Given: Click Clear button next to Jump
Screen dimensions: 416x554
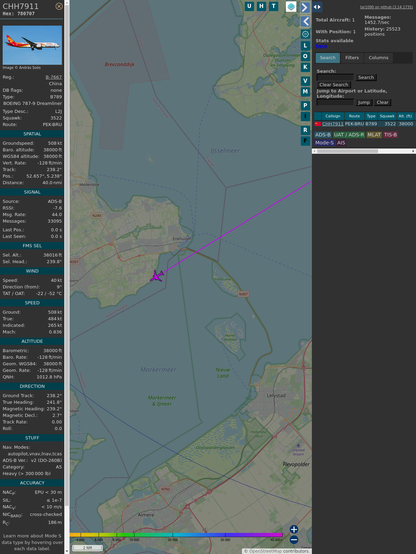Looking at the screenshot, I should point(382,102).
